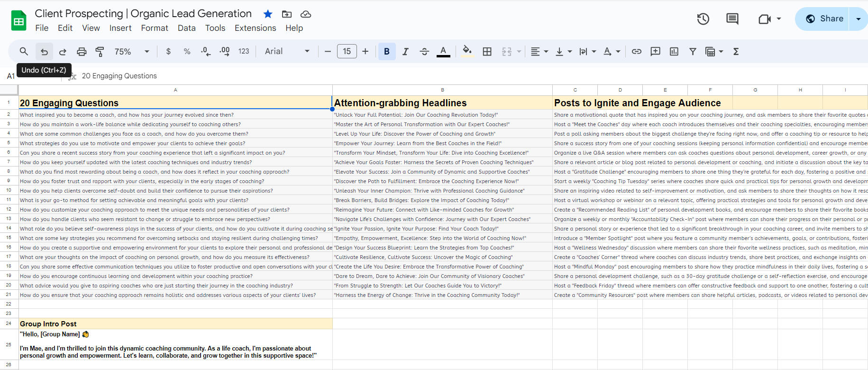Toggle bold formatting
This screenshot has width=868, height=370.
(x=387, y=51)
